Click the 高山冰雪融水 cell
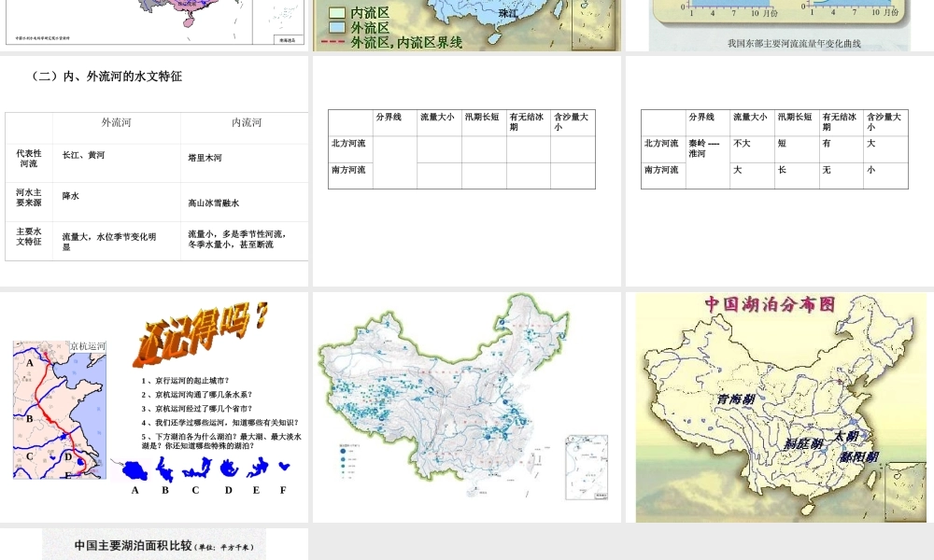Viewport: 934px width, 560px height. click(x=213, y=203)
